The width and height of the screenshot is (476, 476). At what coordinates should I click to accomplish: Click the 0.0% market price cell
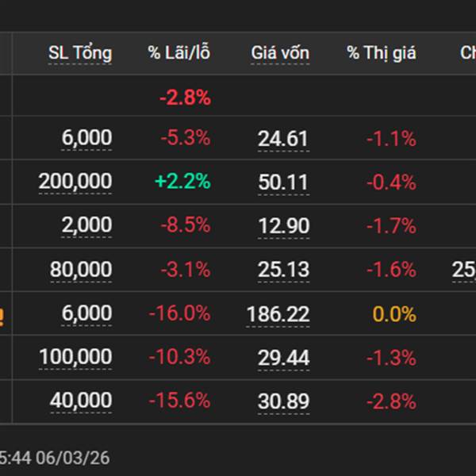[x=394, y=314]
